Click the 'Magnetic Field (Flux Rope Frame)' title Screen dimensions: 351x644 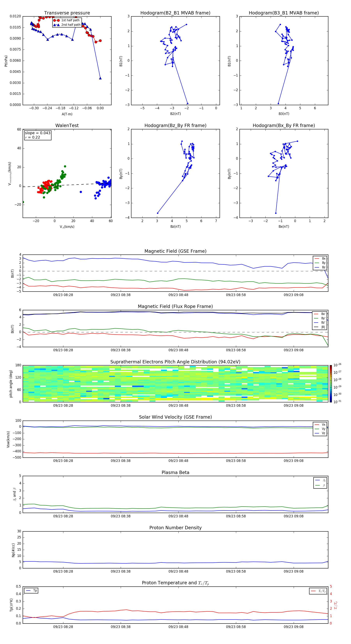click(x=175, y=307)
